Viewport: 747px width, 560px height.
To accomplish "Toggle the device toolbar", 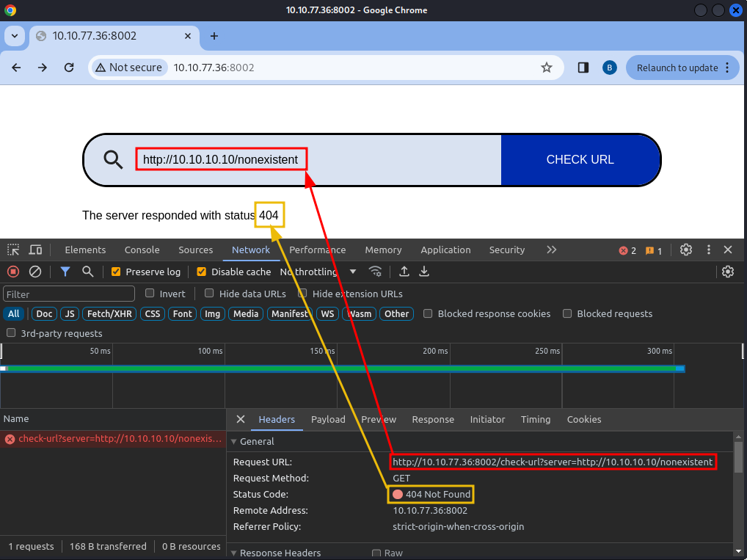I will point(36,250).
